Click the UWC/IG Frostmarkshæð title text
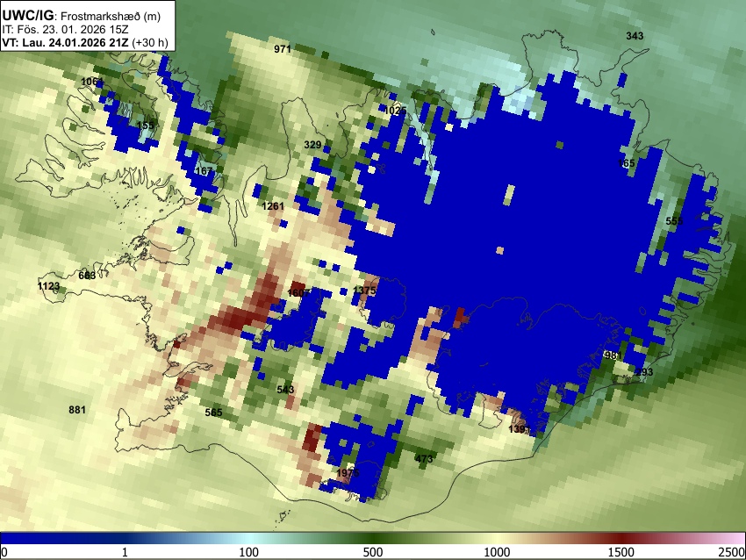746x560 pixels. 81,16
